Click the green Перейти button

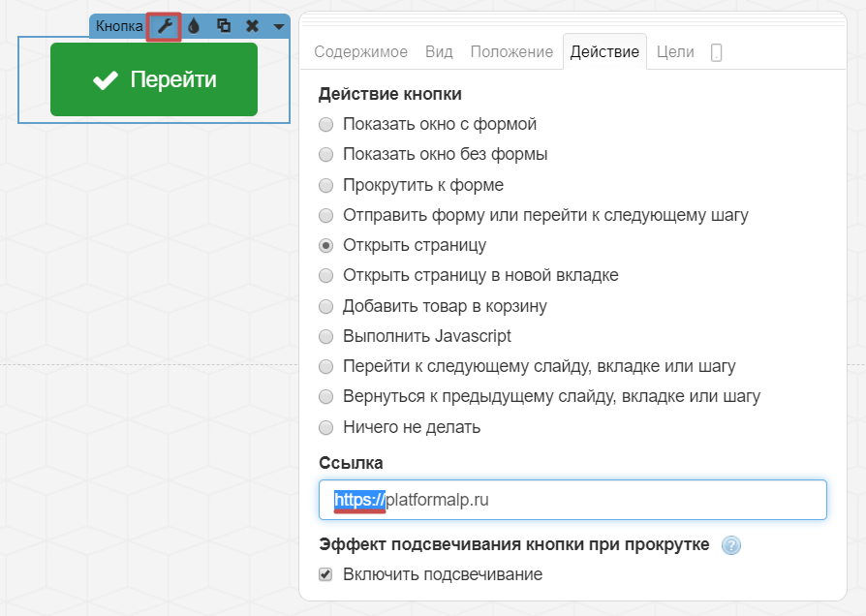pyautogui.click(x=154, y=79)
